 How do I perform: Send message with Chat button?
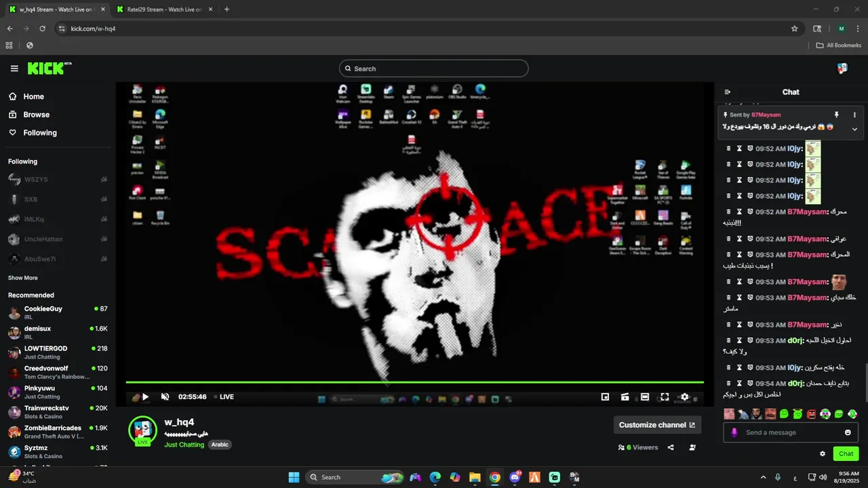(x=846, y=454)
